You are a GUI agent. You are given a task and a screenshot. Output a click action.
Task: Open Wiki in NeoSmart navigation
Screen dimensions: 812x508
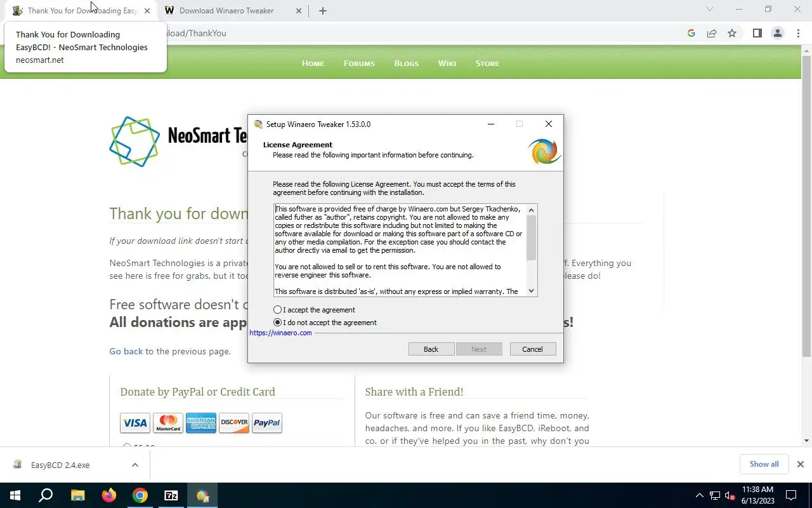point(447,63)
